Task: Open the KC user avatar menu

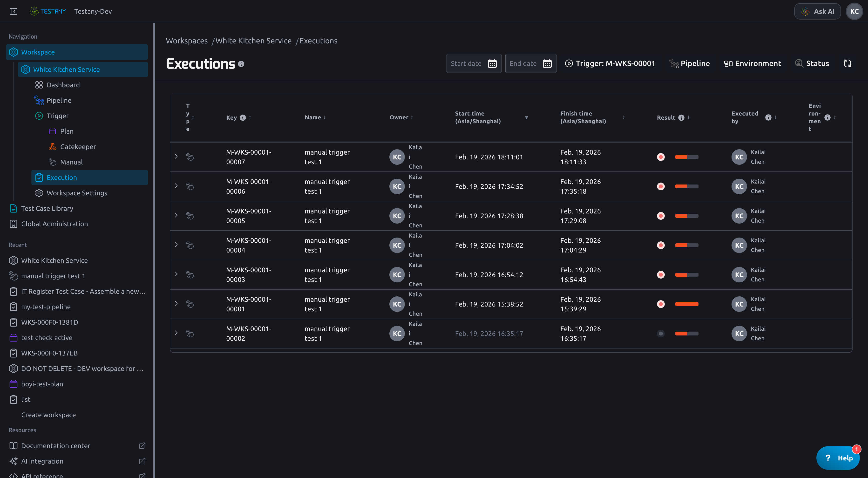Action: click(854, 12)
